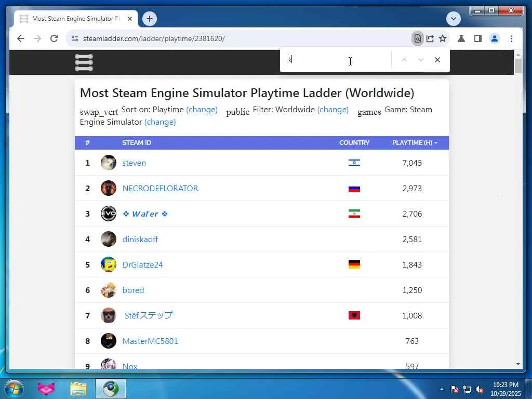Open the Action Center flag icon

(x=455, y=390)
